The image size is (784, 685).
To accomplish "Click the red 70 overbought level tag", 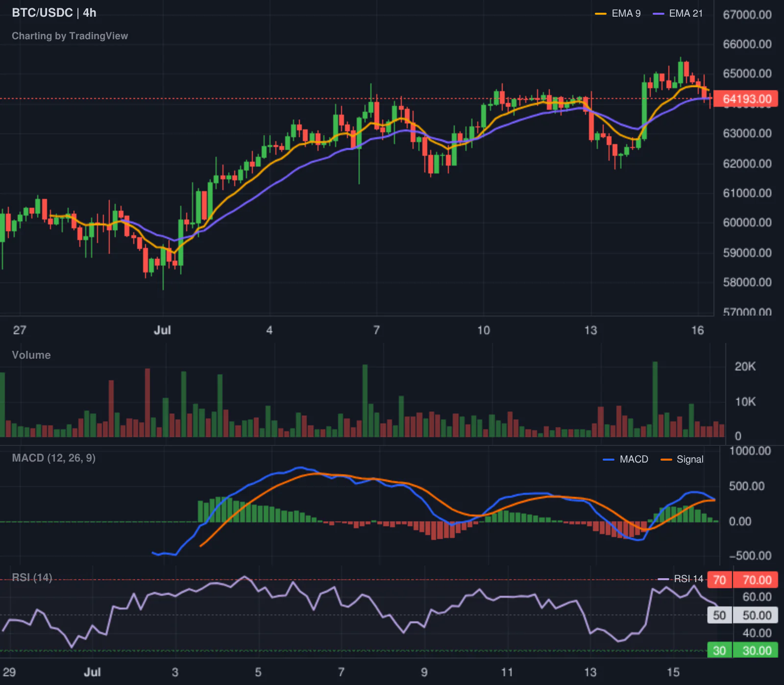I will pos(719,580).
